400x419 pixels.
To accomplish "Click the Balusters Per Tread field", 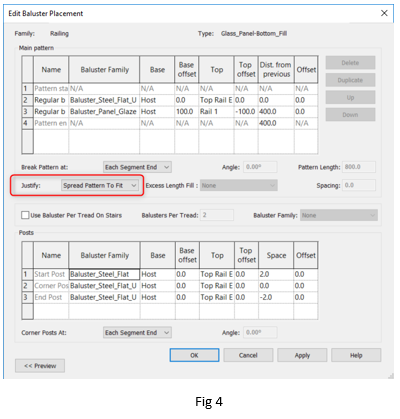I will (x=217, y=215).
